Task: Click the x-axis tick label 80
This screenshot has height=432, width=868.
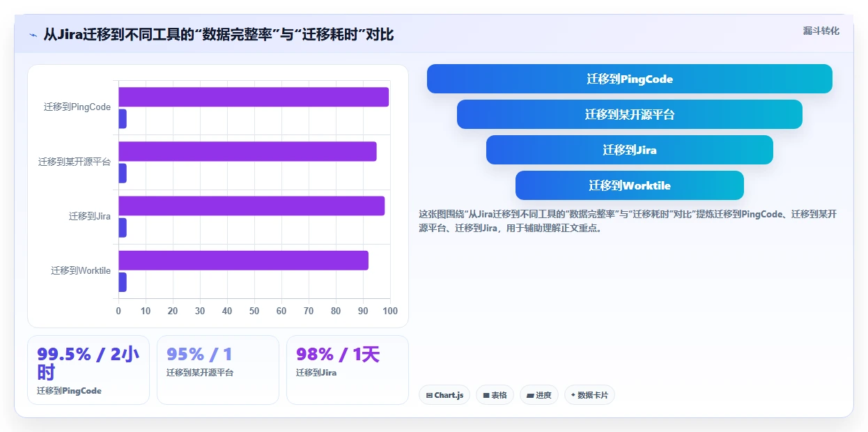Action: [336, 311]
